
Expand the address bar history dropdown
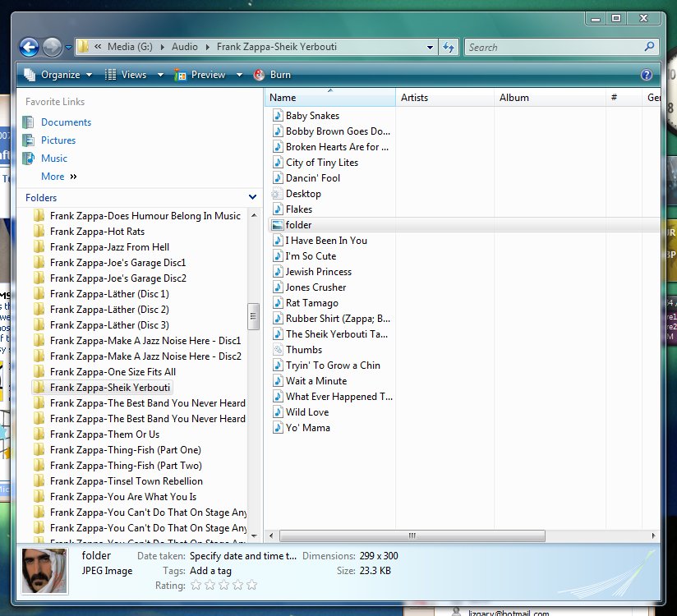430,47
